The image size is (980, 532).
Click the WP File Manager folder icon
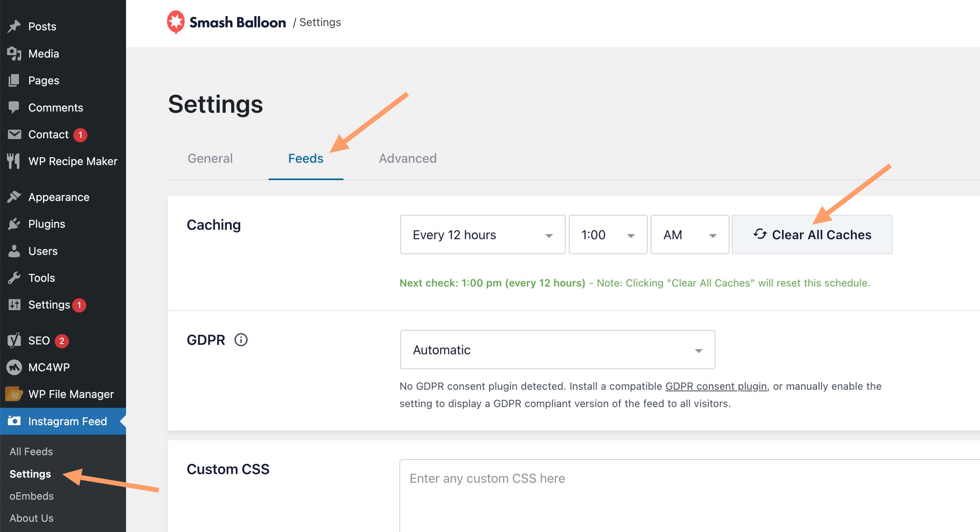pos(14,394)
